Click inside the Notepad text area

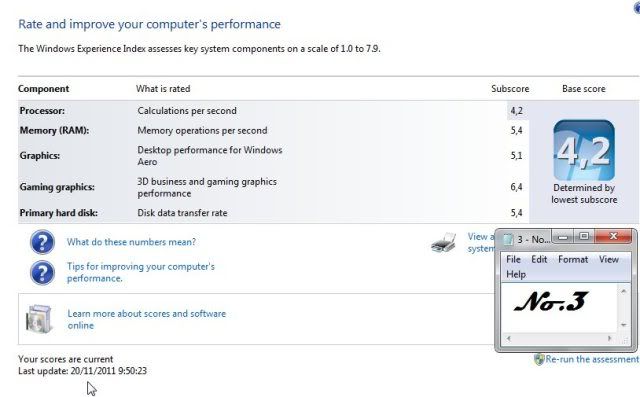pyautogui.click(x=559, y=308)
